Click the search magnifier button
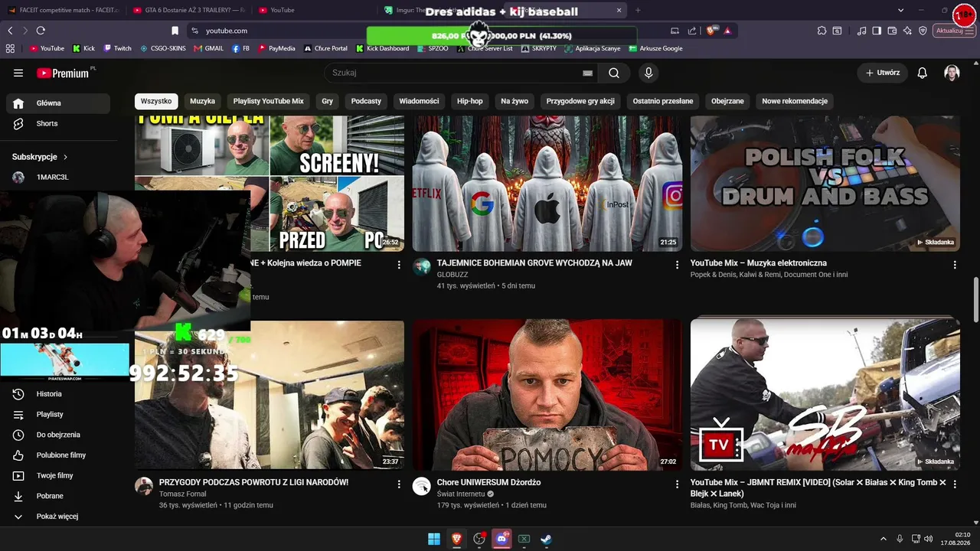 click(614, 73)
